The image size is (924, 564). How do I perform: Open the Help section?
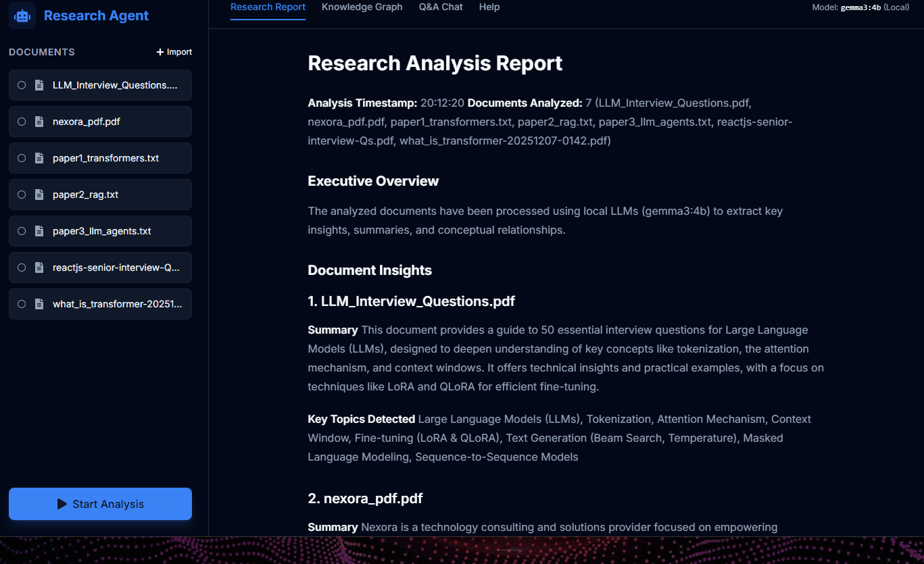(x=489, y=7)
